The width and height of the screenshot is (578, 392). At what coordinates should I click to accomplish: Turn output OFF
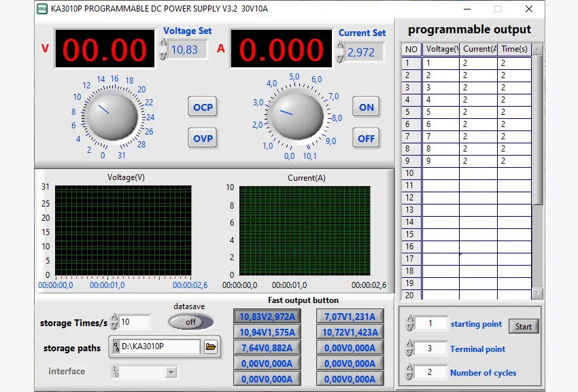pyautogui.click(x=367, y=139)
